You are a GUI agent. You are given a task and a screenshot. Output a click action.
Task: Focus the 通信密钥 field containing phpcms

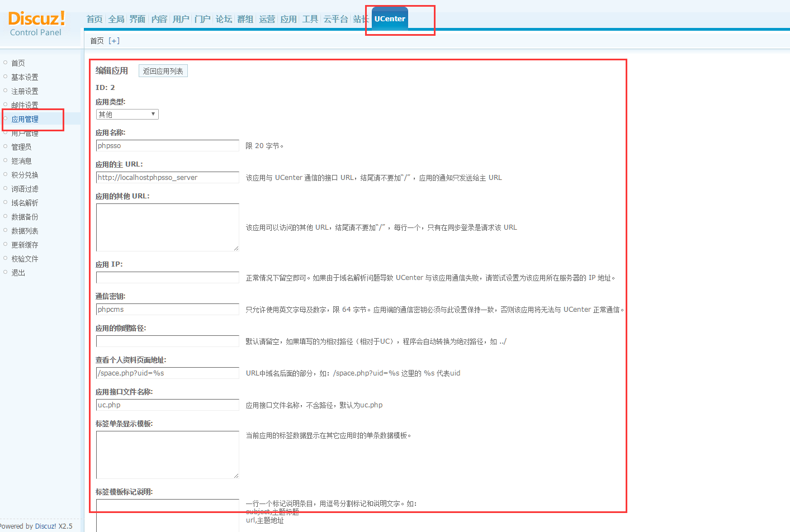[x=168, y=309]
